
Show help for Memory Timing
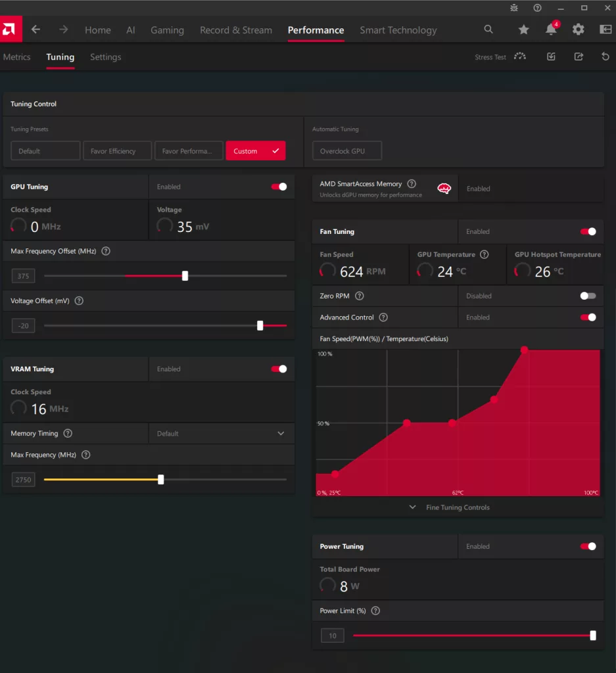(68, 434)
